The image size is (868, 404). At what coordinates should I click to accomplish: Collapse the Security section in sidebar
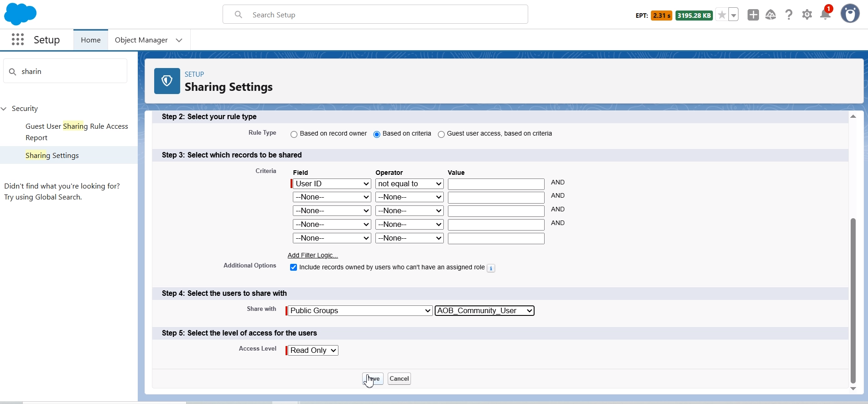tap(4, 109)
